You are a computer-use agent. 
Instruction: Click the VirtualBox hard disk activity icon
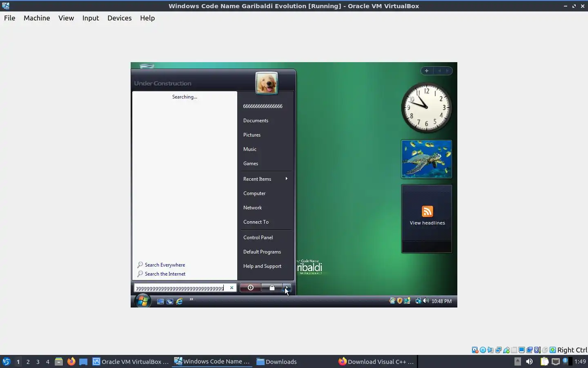click(x=475, y=350)
